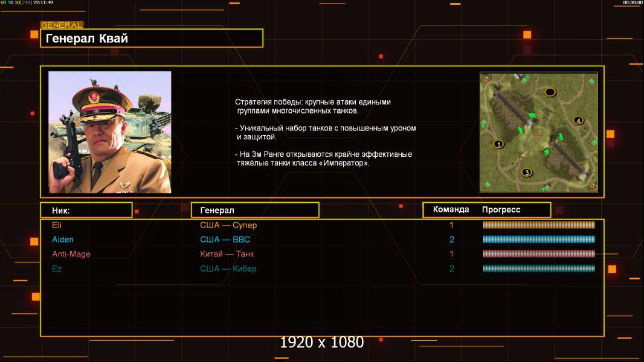Viewport: 644px width, 362px height.
Task: Click start position marker 1 on minimap
Action: click(498, 144)
